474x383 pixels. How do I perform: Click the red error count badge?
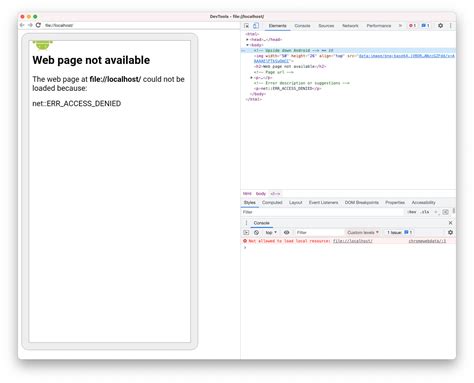tap(412, 26)
